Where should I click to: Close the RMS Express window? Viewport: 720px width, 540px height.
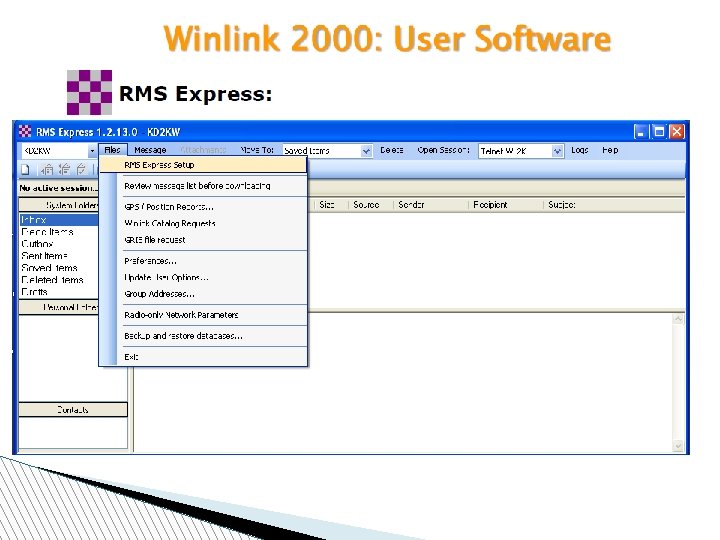pyautogui.click(x=676, y=132)
